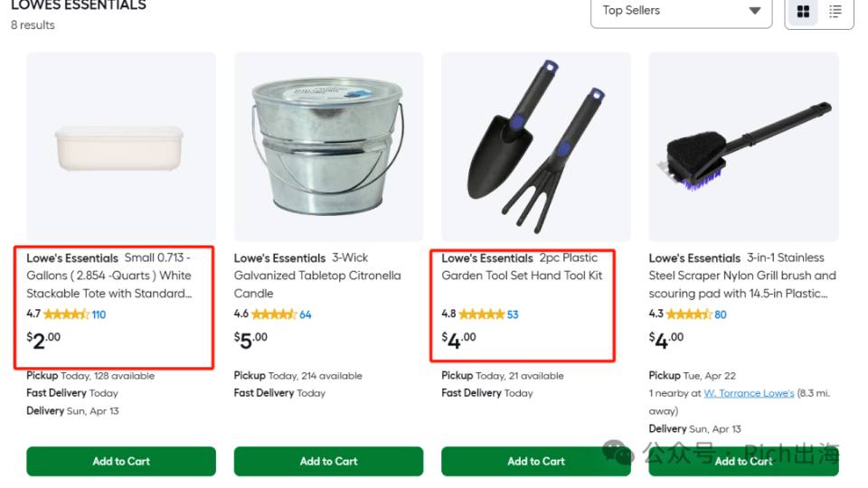Add the citronella candle to cart
The image size is (868, 488).
click(x=328, y=461)
